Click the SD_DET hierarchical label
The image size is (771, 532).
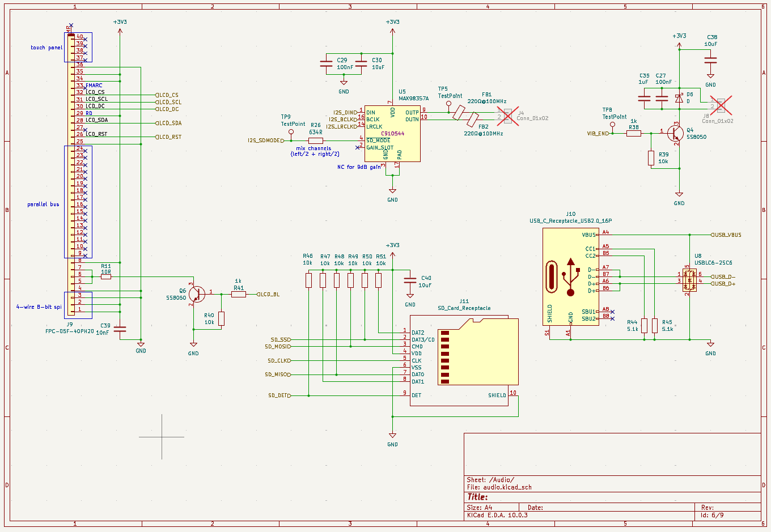point(280,395)
